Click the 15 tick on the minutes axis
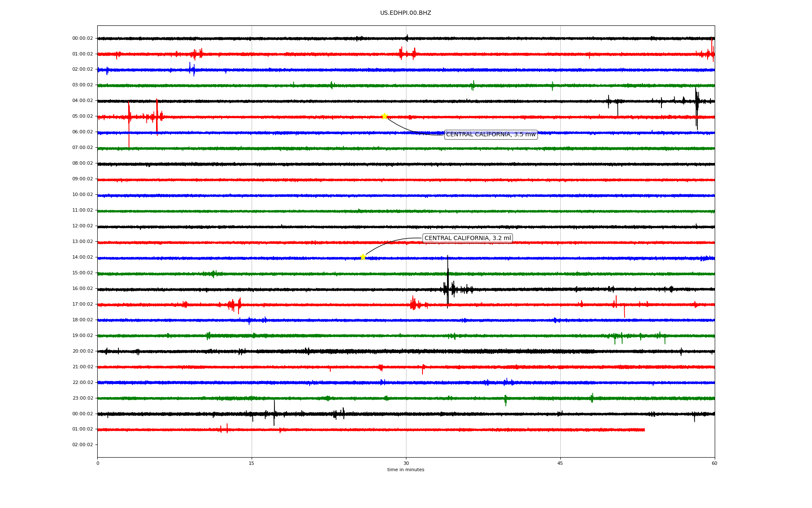The width and height of the screenshot is (812, 508). [x=252, y=463]
